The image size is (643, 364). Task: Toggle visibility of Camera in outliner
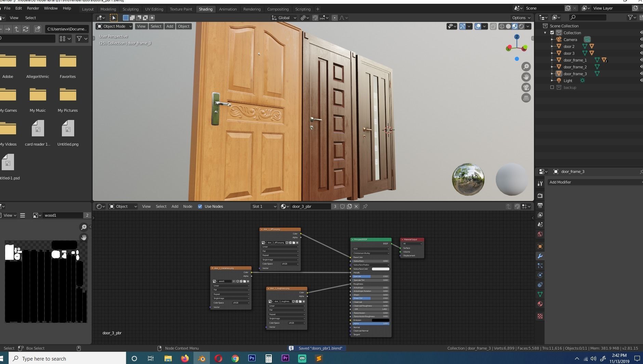click(641, 40)
